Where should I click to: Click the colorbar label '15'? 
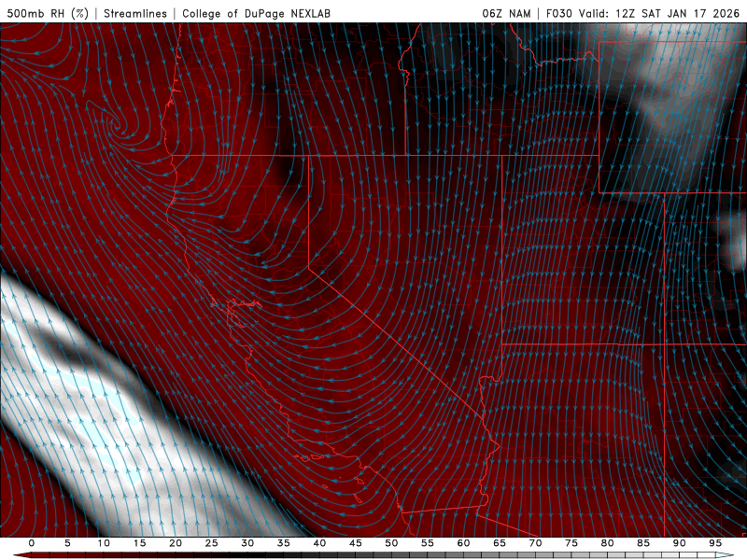(x=139, y=543)
